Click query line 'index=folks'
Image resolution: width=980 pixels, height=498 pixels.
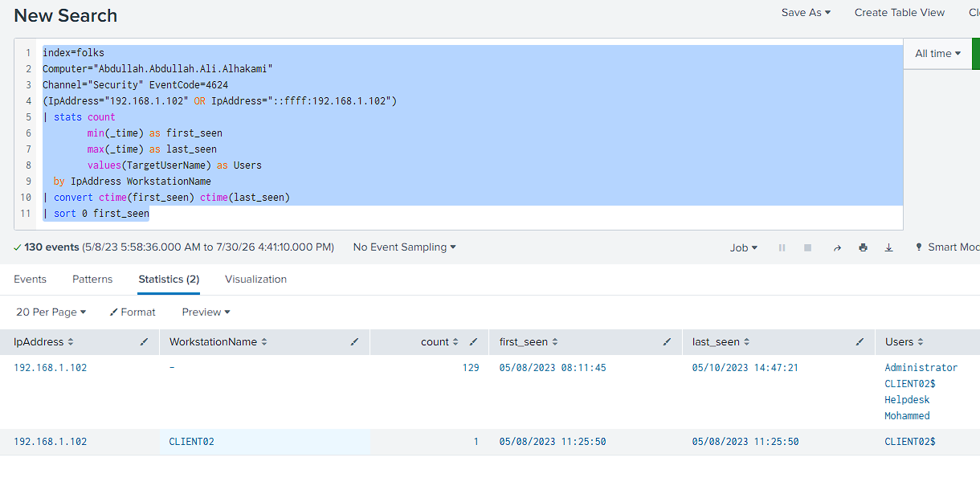click(x=73, y=53)
